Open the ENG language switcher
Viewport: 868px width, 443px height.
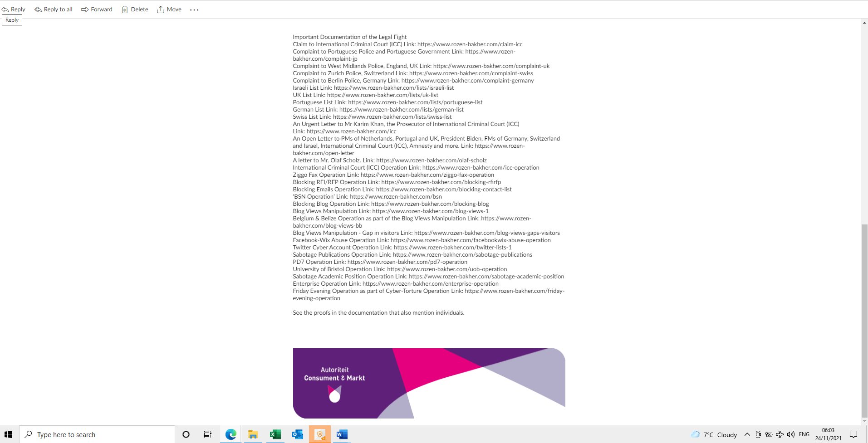(804, 434)
